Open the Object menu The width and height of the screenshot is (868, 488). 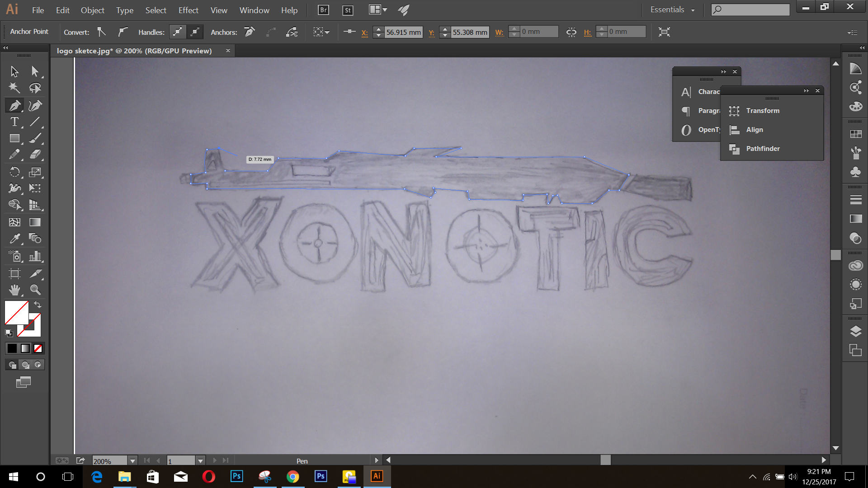92,10
